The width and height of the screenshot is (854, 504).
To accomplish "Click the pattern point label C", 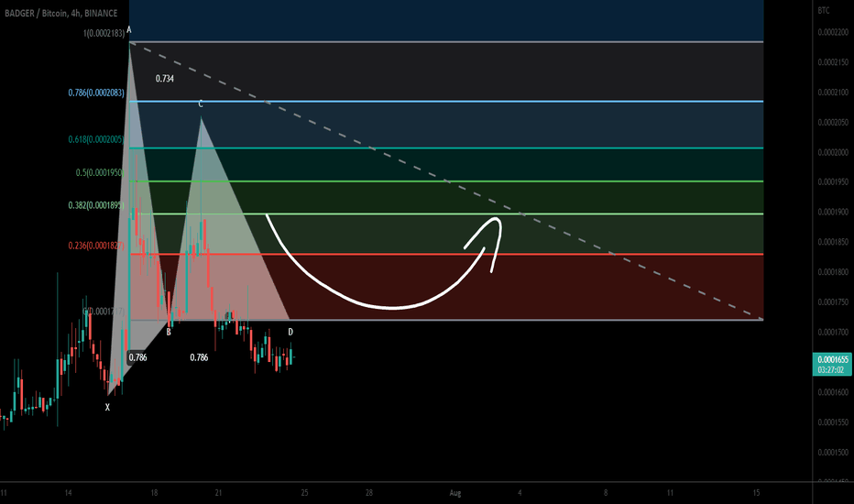I will click(201, 104).
